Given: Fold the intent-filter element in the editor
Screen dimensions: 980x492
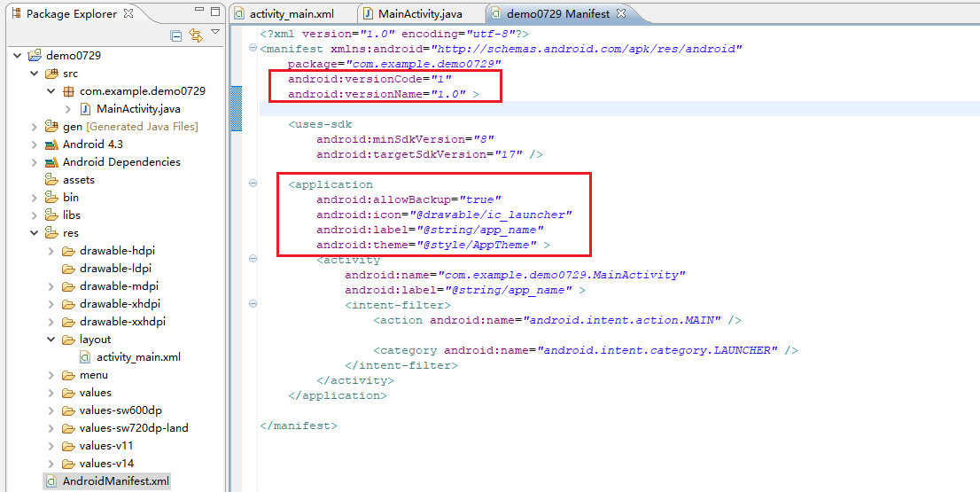Looking at the screenshot, I should pyautogui.click(x=253, y=304).
